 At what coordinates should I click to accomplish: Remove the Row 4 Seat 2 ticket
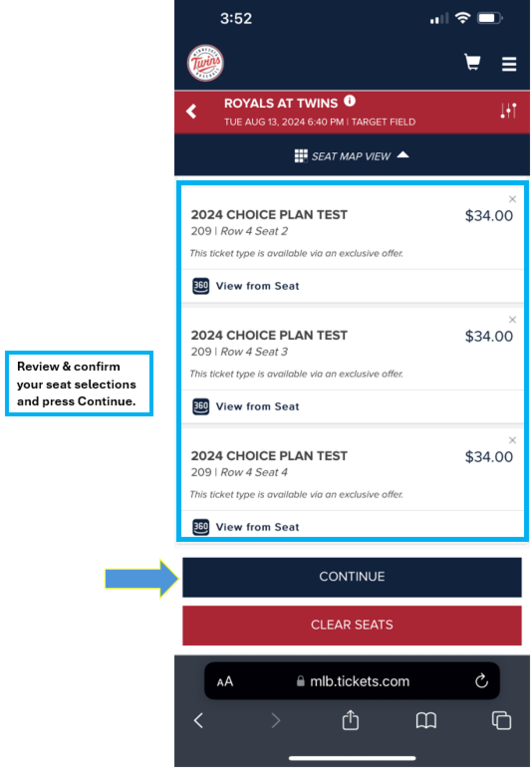click(x=512, y=199)
